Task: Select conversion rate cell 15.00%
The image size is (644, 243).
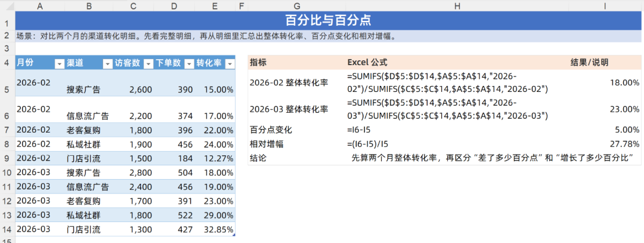Action: [215, 83]
